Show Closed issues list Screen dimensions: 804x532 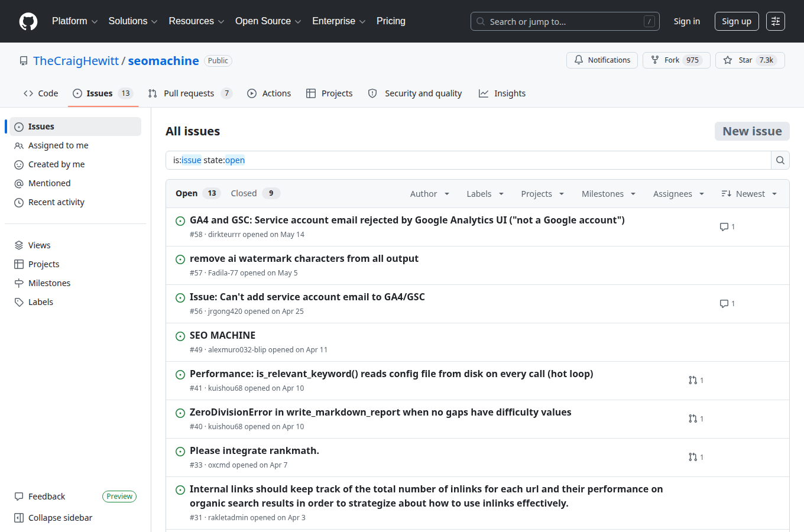click(255, 193)
